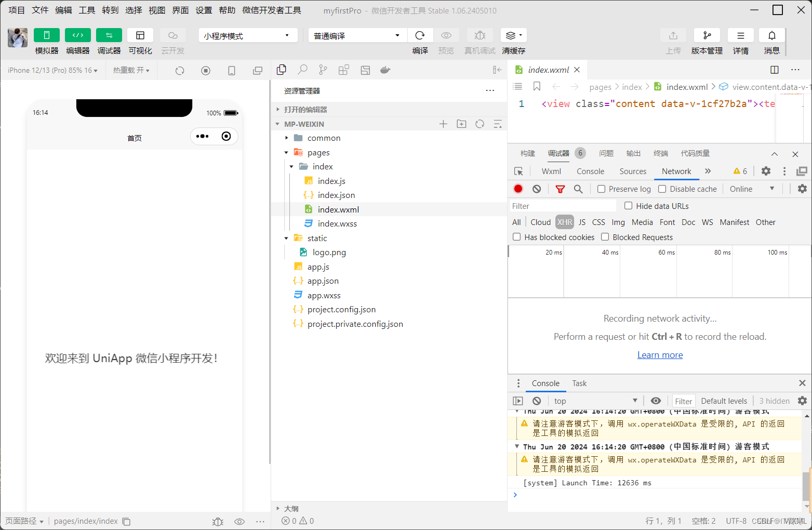Screen dimensions: 812x530
Task: Click the user avatar thumbnail
Action: point(18,38)
